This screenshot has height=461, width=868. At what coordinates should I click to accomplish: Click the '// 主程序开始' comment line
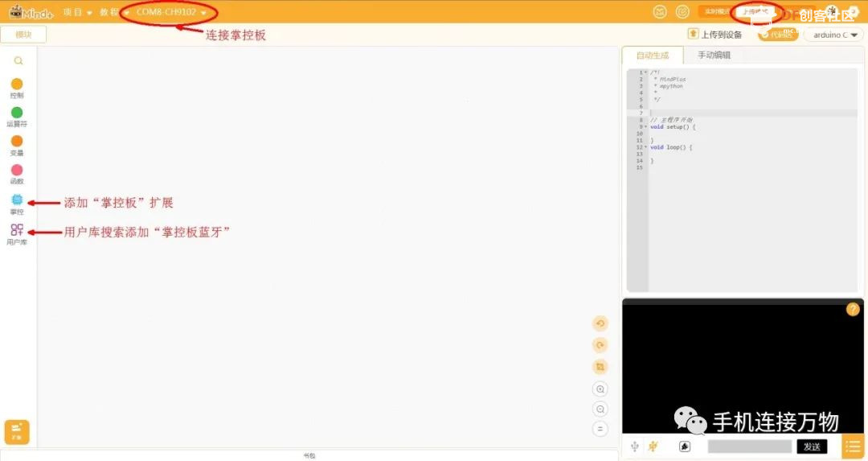tap(671, 120)
